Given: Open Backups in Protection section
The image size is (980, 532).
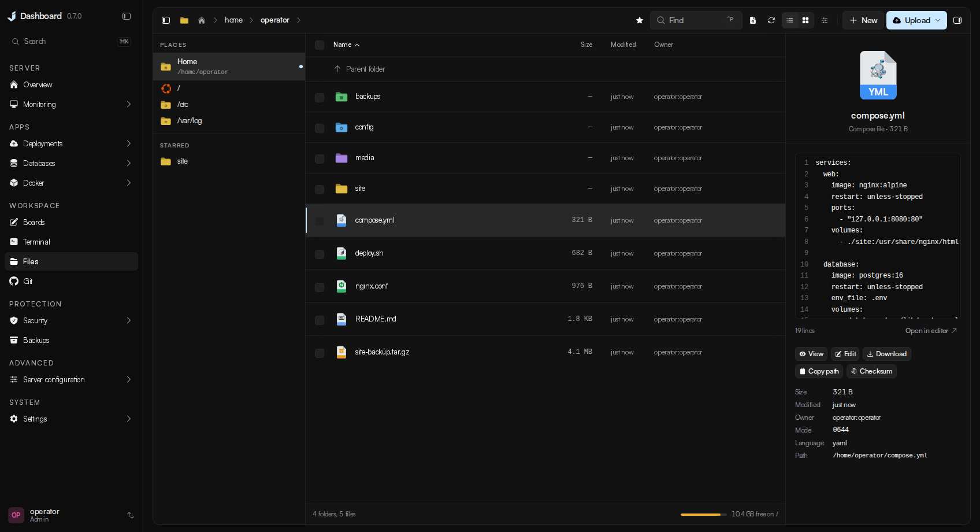Looking at the screenshot, I should pyautogui.click(x=71, y=340).
